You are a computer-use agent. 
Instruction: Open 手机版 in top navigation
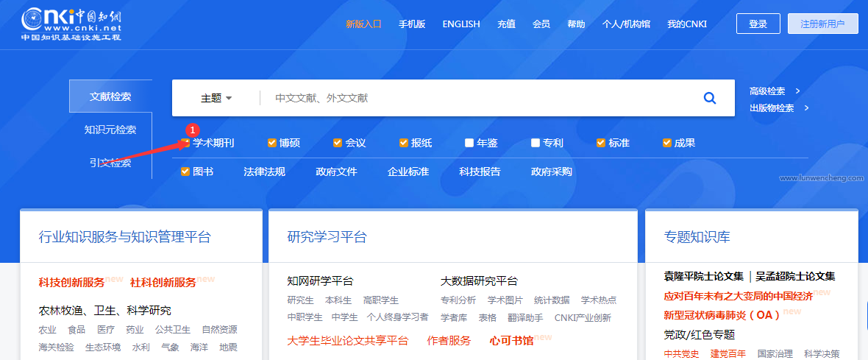[x=412, y=24]
